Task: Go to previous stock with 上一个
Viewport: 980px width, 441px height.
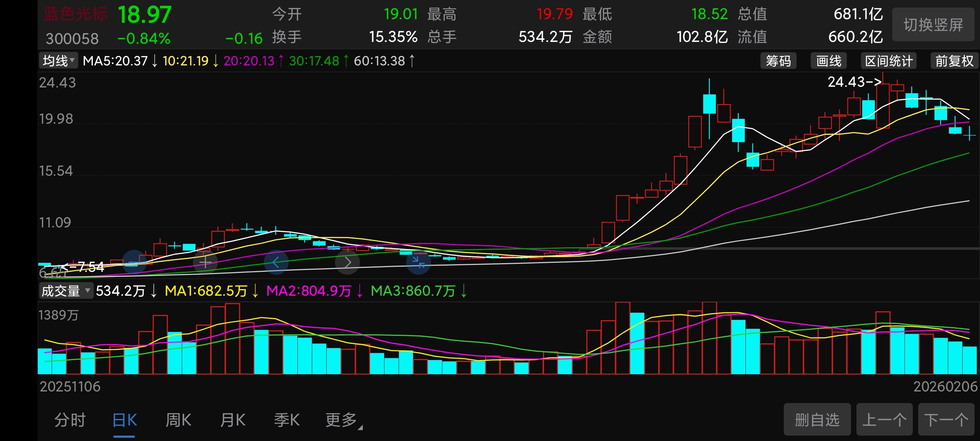Action: (x=884, y=419)
